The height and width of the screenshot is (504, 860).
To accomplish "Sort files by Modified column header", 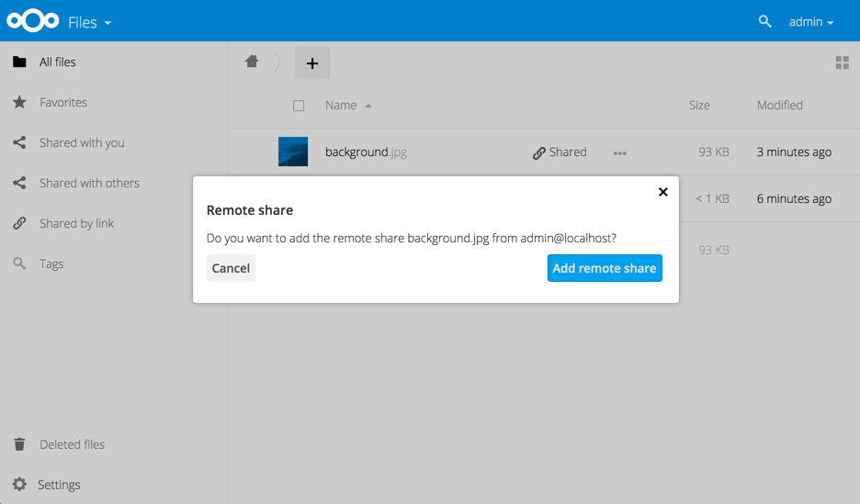I will pyautogui.click(x=779, y=106).
